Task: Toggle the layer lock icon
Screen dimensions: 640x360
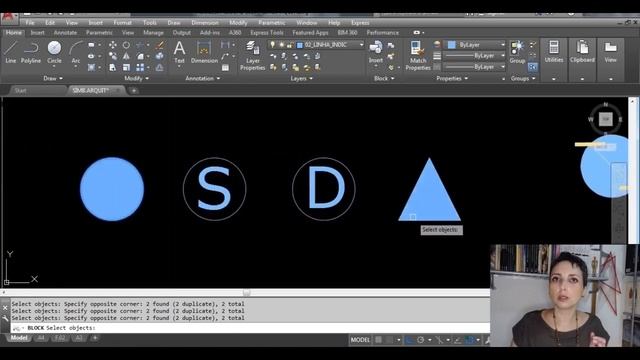Action: pos(289,45)
